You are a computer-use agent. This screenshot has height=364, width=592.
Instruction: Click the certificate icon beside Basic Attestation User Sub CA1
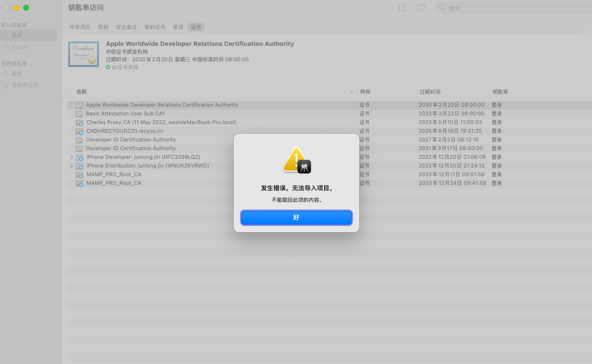(x=79, y=113)
